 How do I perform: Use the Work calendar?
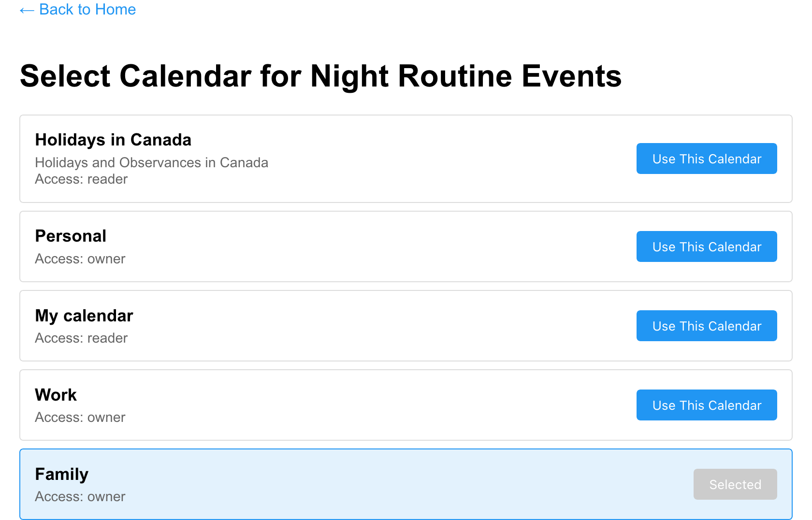[x=706, y=405]
